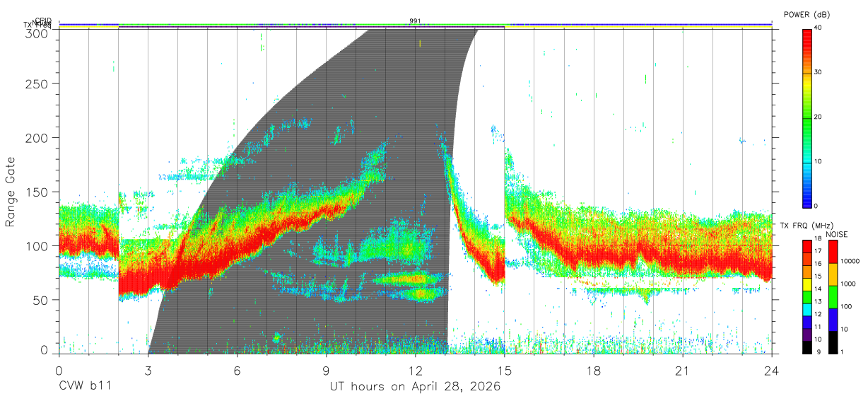Click the 1000 tick on NOISE colorbar
868x401 pixels.
click(850, 284)
